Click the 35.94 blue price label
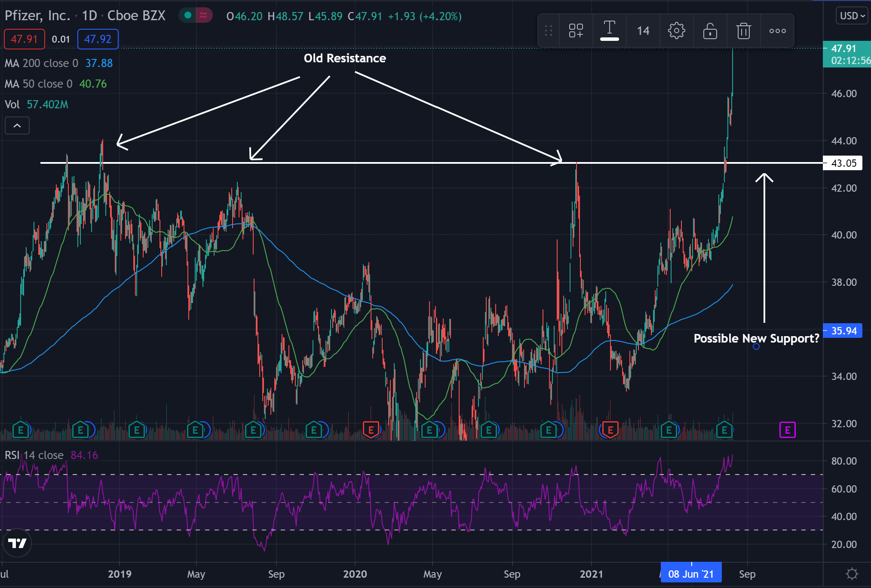This screenshot has width=871, height=588. point(843,331)
